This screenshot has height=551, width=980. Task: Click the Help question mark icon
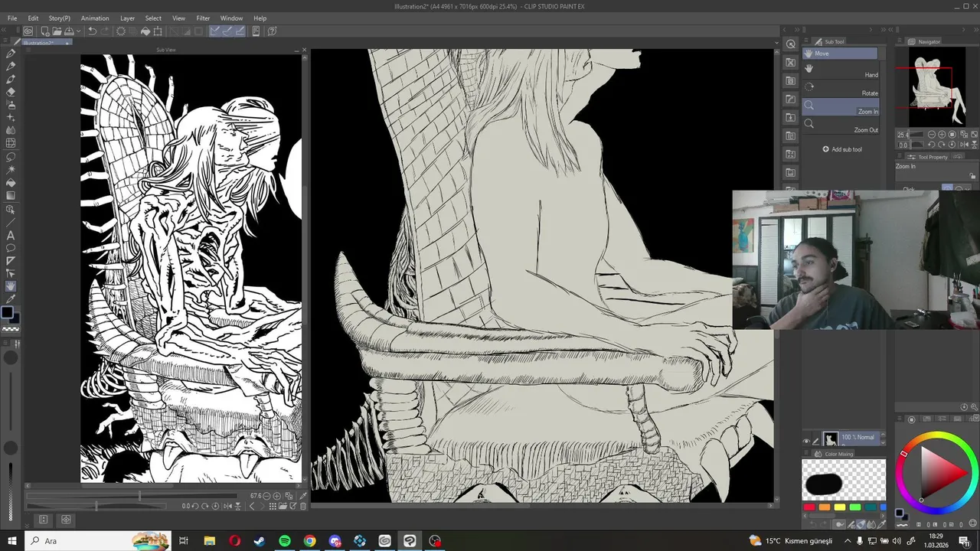[x=271, y=31]
